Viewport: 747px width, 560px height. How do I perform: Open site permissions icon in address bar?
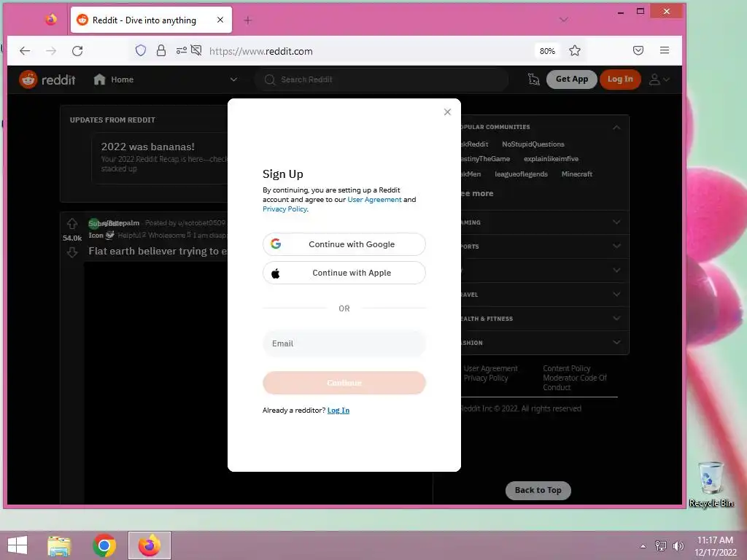181,50
